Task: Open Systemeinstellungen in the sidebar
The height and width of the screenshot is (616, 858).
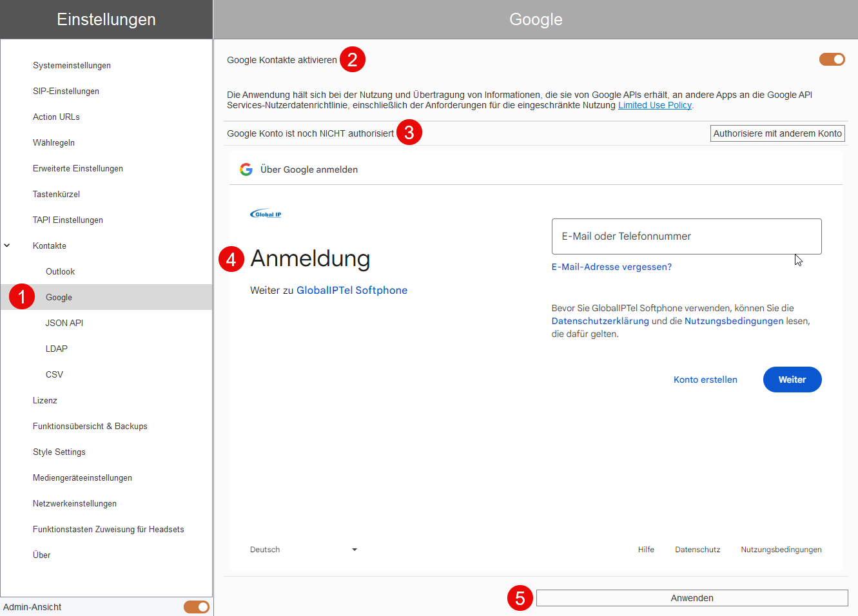Action: (72, 65)
